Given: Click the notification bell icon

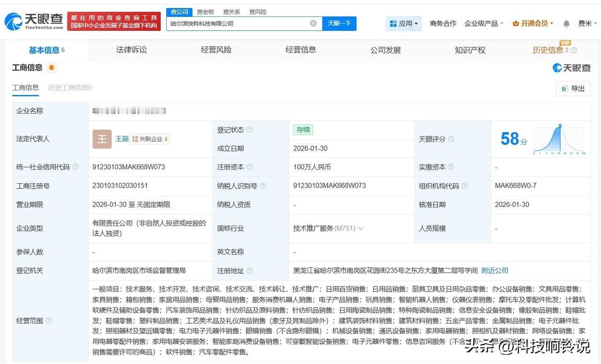Looking at the screenshot, I should point(566,23).
